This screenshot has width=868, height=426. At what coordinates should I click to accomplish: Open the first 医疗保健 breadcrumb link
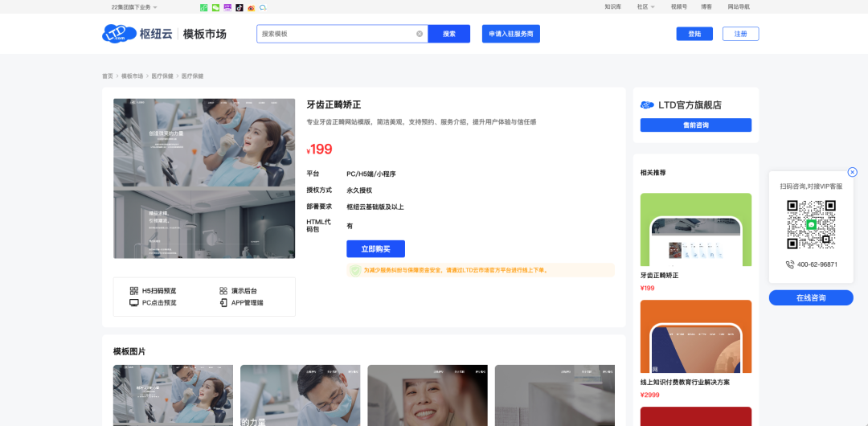162,76
